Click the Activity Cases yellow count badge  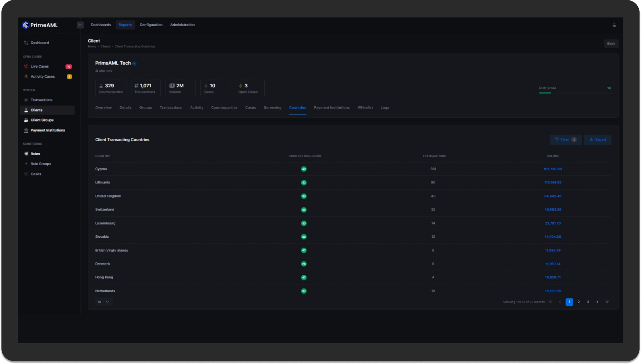(69, 77)
